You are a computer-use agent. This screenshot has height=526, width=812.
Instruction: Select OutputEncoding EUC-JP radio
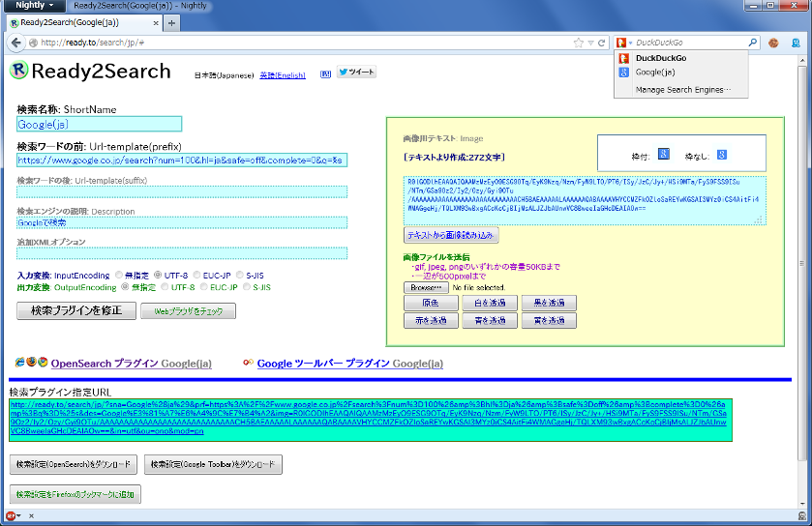203,286
